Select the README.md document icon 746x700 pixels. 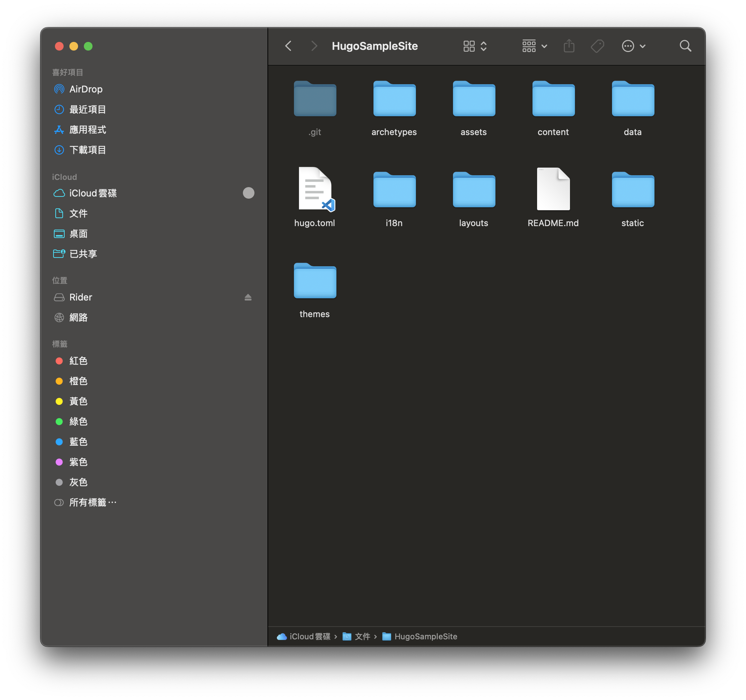(x=553, y=189)
